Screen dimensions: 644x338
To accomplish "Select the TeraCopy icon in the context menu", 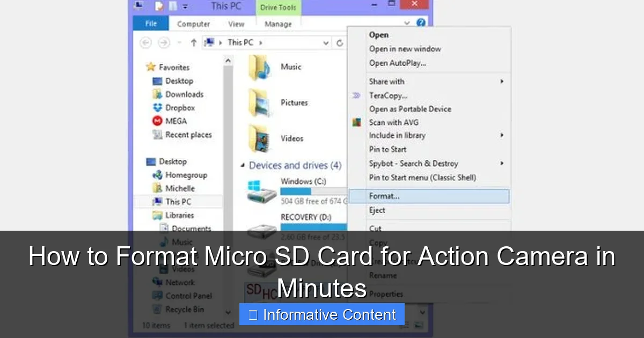I will pyautogui.click(x=355, y=95).
